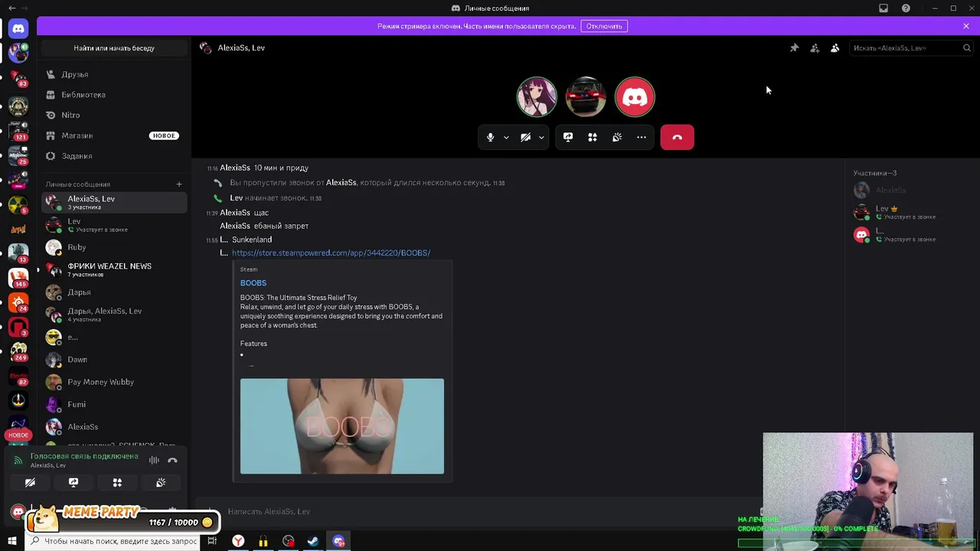
Task: Toggle microphone mute in call controls
Action: [491, 137]
